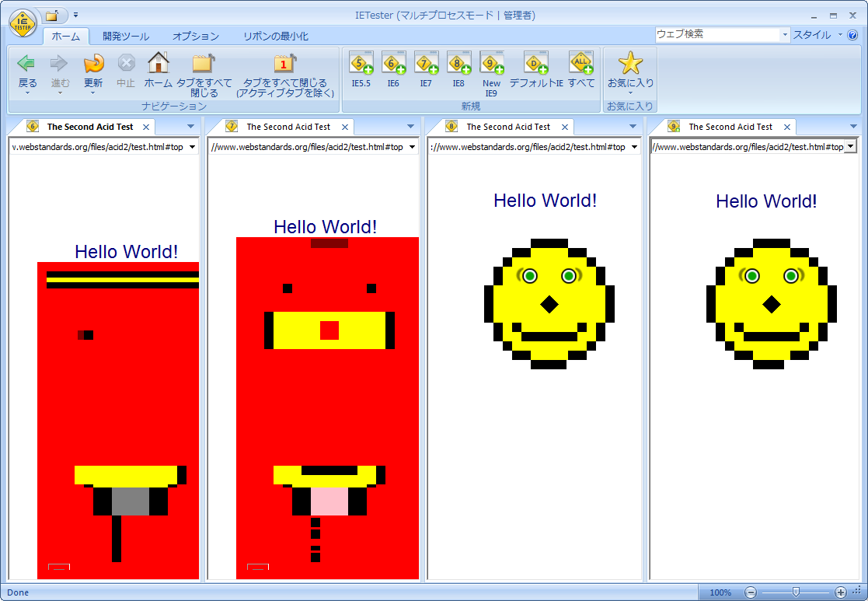Click the IETester application logo button
The height and width of the screenshot is (601, 868).
point(23,24)
